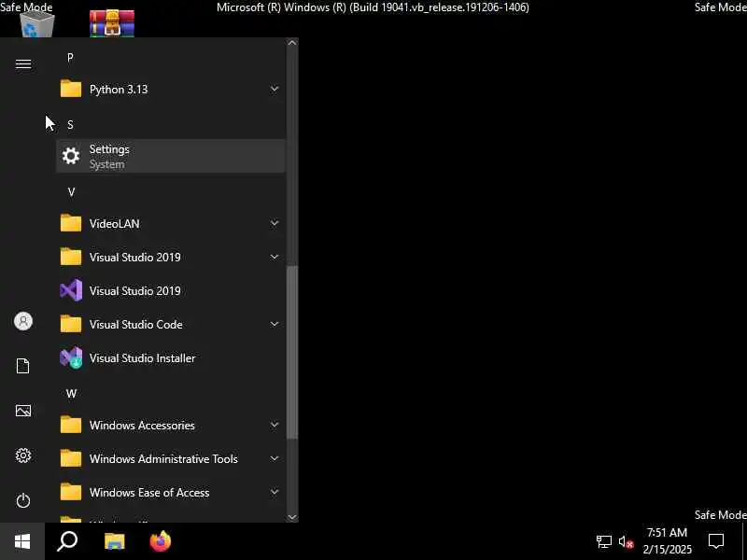Open the Power options icon
The height and width of the screenshot is (560, 747).
coord(22,500)
